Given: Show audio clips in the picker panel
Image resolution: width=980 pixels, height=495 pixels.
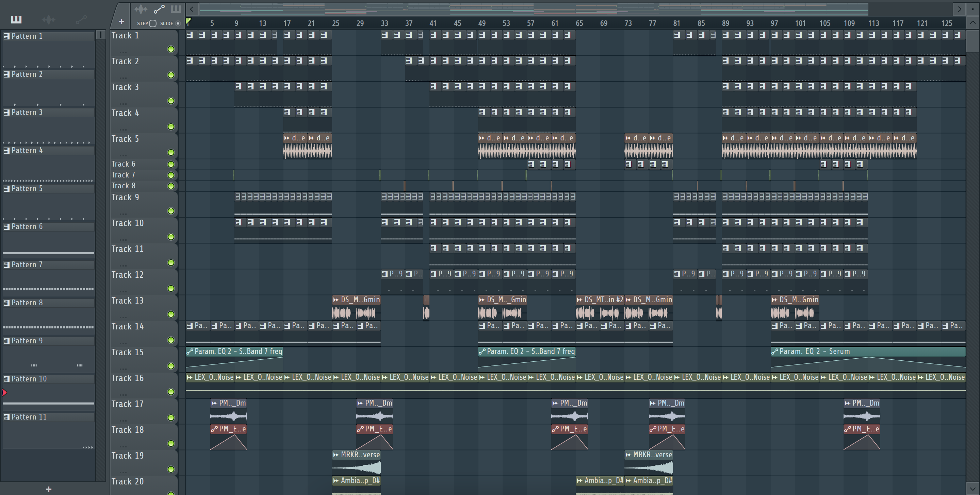Looking at the screenshot, I should (48, 19).
